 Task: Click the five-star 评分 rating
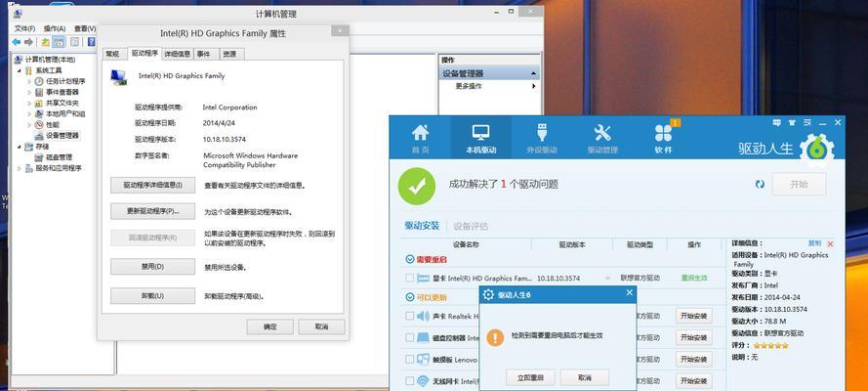(x=770, y=346)
